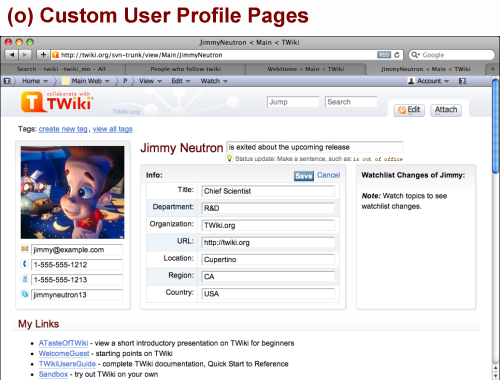Click the lightbulb status update tip icon

(229, 158)
